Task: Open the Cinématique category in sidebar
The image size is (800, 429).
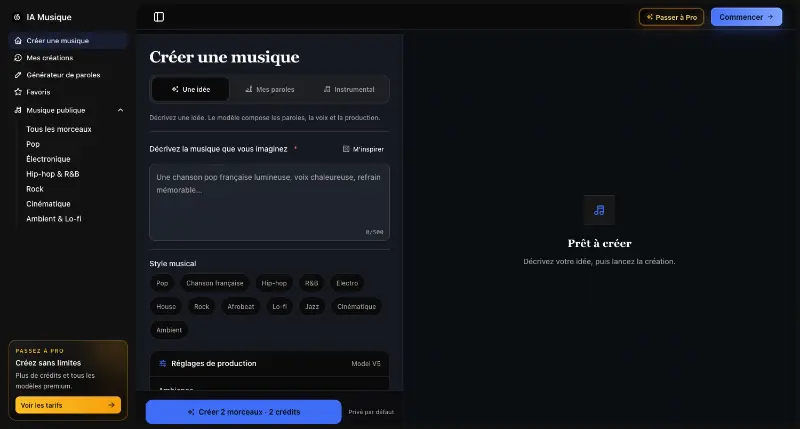Action: click(48, 204)
